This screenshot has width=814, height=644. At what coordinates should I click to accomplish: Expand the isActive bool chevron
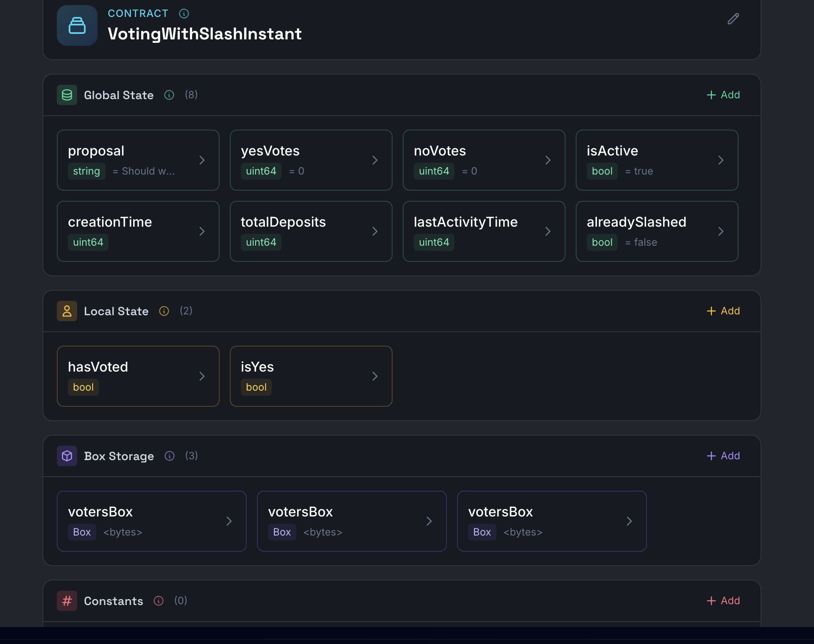[721, 160]
